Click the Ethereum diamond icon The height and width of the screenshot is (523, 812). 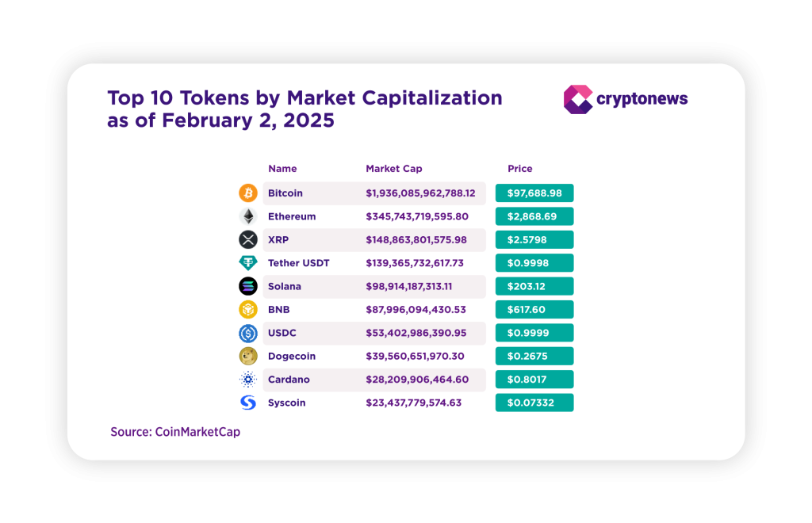[248, 216]
